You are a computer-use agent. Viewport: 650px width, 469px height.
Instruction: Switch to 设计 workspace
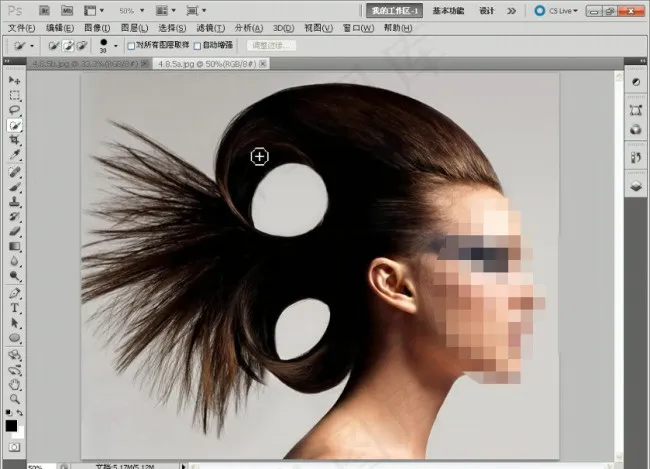click(x=486, y=11)
